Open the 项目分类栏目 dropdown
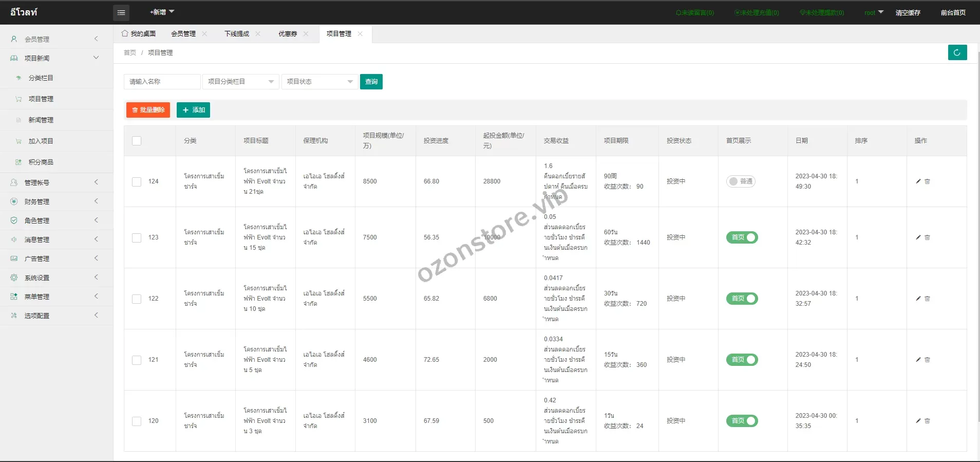 [240, 82]
